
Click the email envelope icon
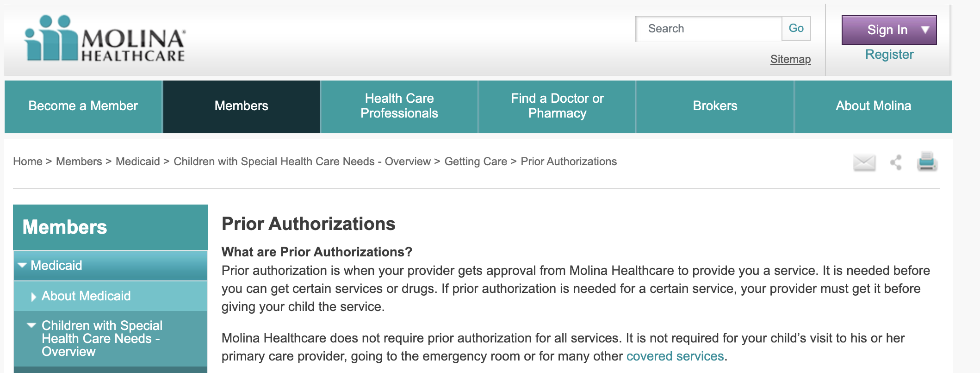pos(864,162)
